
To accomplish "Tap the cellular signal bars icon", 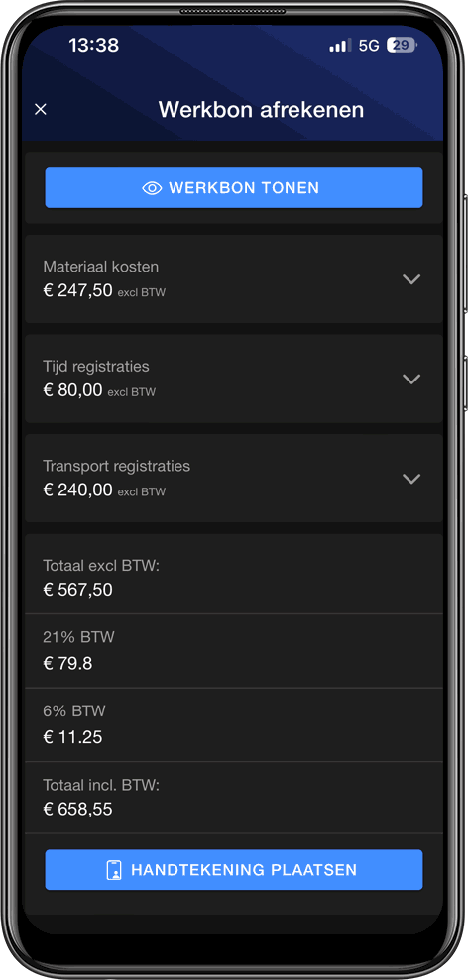I will [x=340, y=45].
